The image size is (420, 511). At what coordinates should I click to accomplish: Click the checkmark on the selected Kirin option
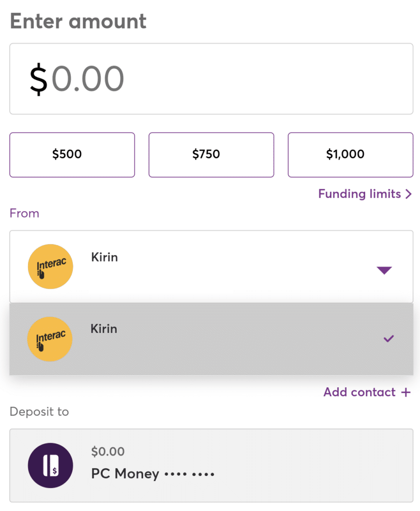point(389,339)
